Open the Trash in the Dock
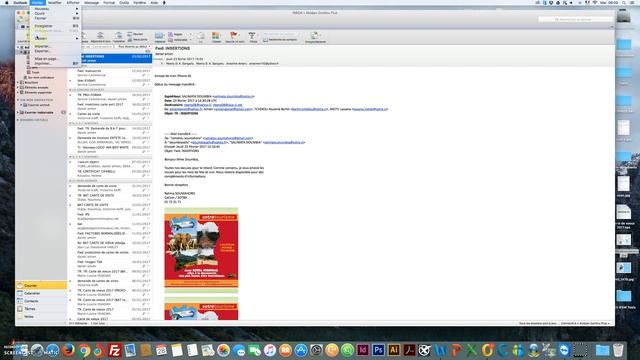The width and height of the screenshot is (640, 360). [618, 350]
